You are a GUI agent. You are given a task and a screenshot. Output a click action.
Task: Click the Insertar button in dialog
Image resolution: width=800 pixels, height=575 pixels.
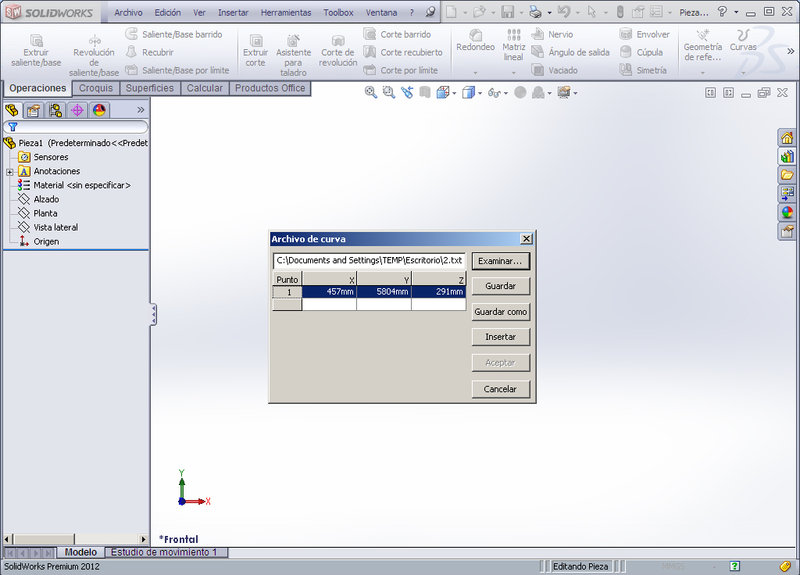501,337
